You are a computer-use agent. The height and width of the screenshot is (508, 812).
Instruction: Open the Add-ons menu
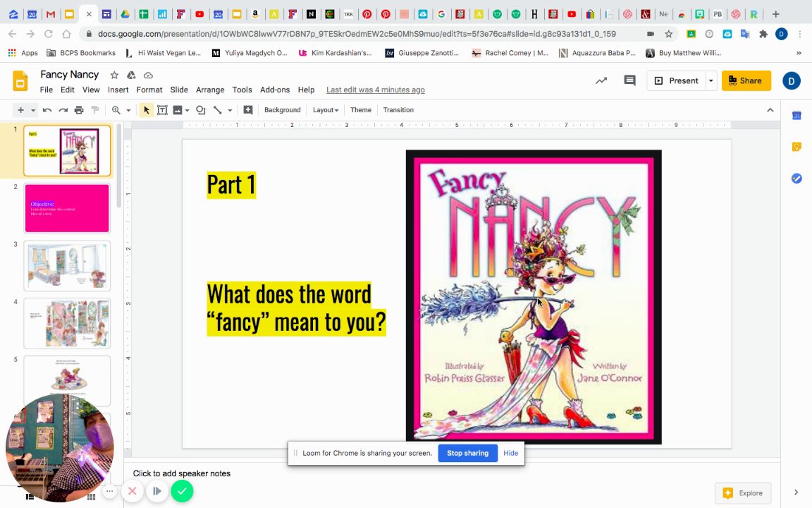tap(275, 90)
